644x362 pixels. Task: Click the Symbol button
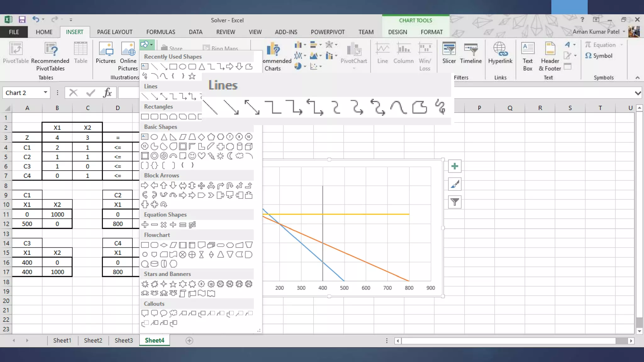[x=599, y=56]
